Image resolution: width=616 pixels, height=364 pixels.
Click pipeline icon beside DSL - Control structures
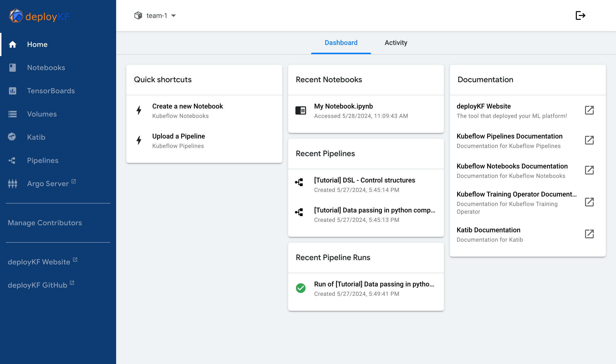[299, 182]
